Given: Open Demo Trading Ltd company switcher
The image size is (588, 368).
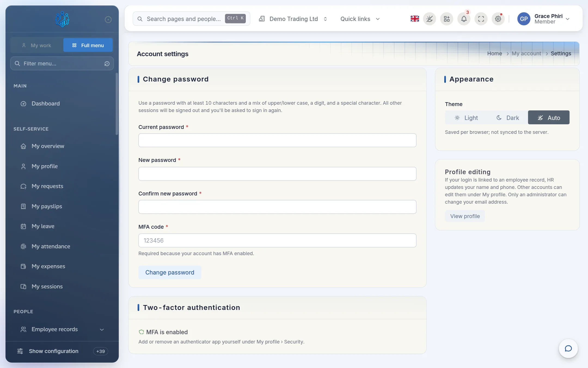Looking at the screenshot, I should click(293, 19).
